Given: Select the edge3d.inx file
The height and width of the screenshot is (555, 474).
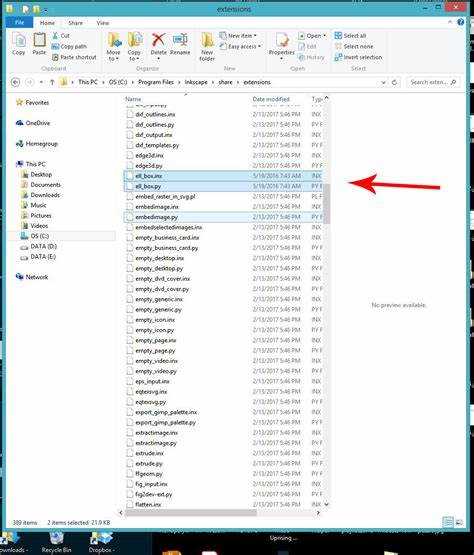Looking at the screenshot, I should coord(223,155).
